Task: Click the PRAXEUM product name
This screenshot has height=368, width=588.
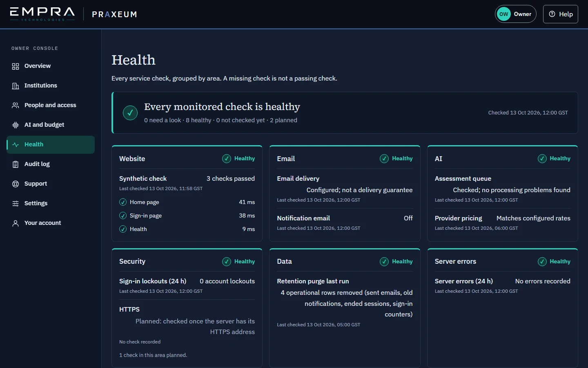Action: (114, 14)
